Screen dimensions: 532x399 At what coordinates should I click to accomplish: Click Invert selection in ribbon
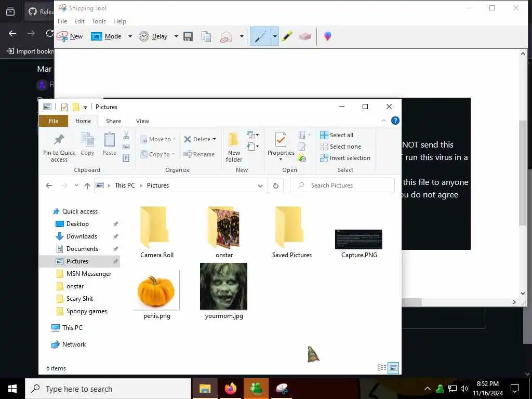coord(345,158)
